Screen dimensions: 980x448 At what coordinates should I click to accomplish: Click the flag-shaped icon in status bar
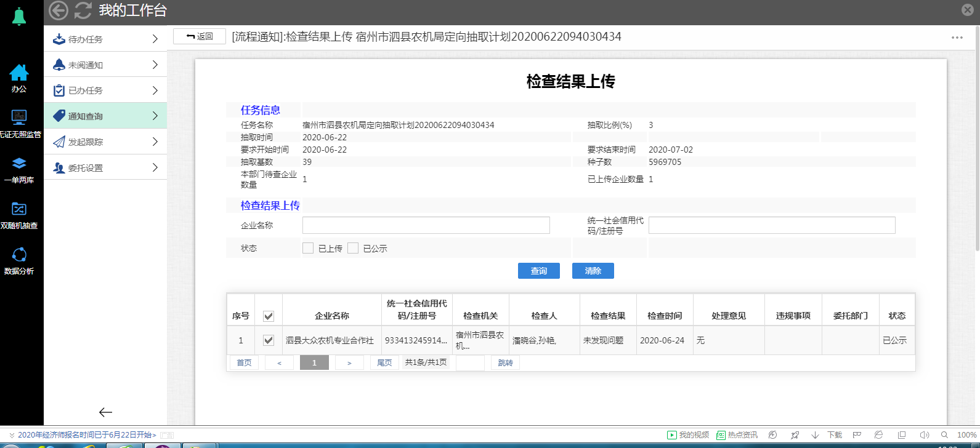[x=857, y=434]
